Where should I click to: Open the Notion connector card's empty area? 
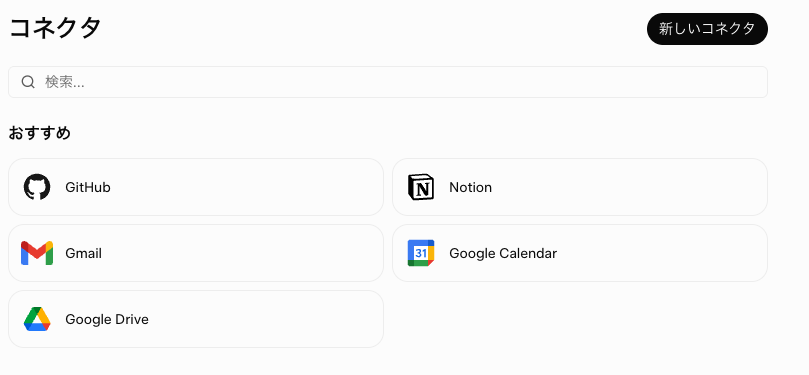tap(629, 187)
